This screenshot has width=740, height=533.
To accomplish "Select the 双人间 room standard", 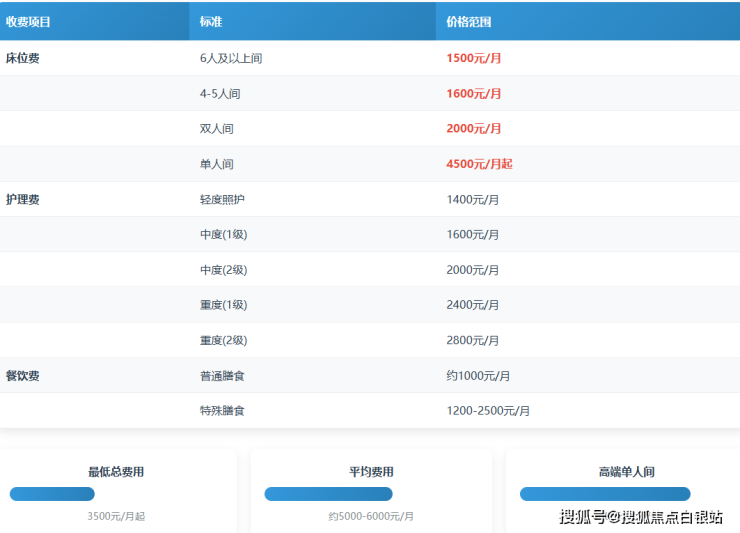I will 217,129.
